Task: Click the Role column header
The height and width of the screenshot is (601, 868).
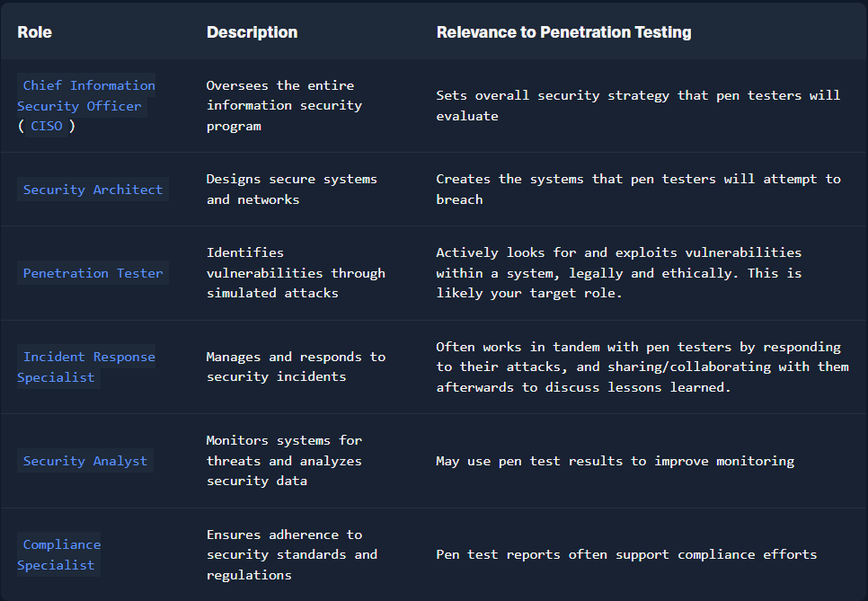Action: 34,32
